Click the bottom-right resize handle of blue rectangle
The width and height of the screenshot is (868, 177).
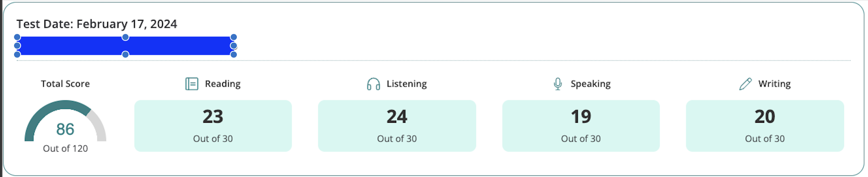pyautogui.click(x=234, y=55)
